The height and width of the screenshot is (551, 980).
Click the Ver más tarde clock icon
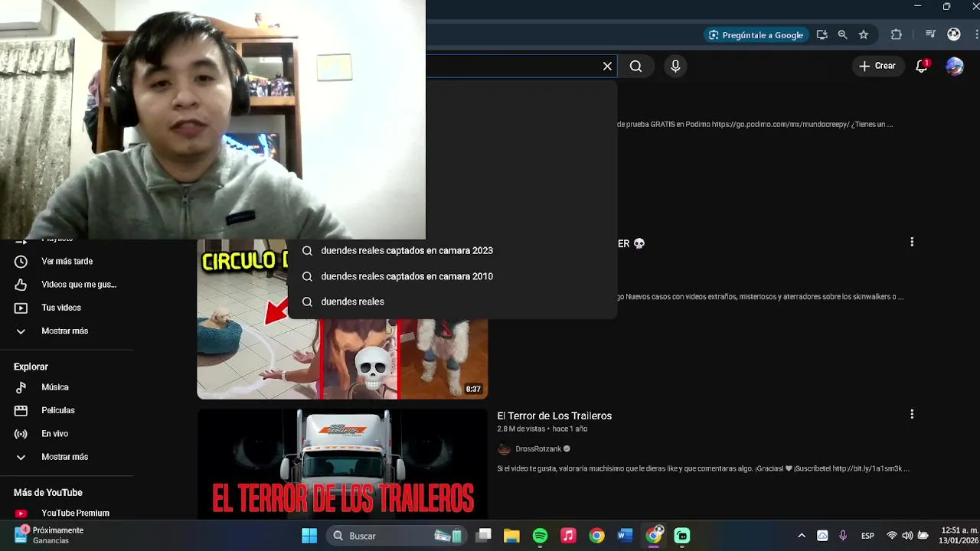click(x=21, y=261)
